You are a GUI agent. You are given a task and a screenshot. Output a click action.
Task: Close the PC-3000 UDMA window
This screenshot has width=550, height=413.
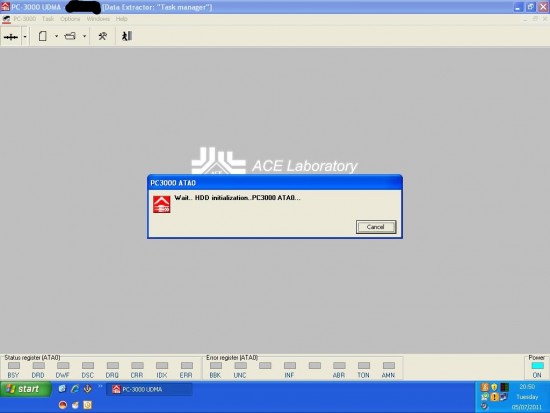[x=543, y=7]
